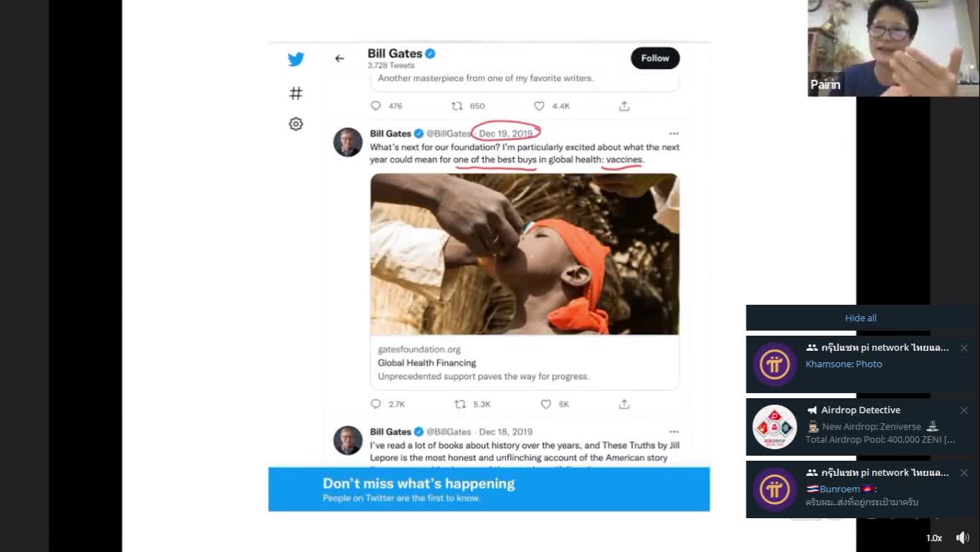This screenshot has height=552, width=980.
Task: Click Pairin's webcam video thumbnail
Action: [893, 48]
